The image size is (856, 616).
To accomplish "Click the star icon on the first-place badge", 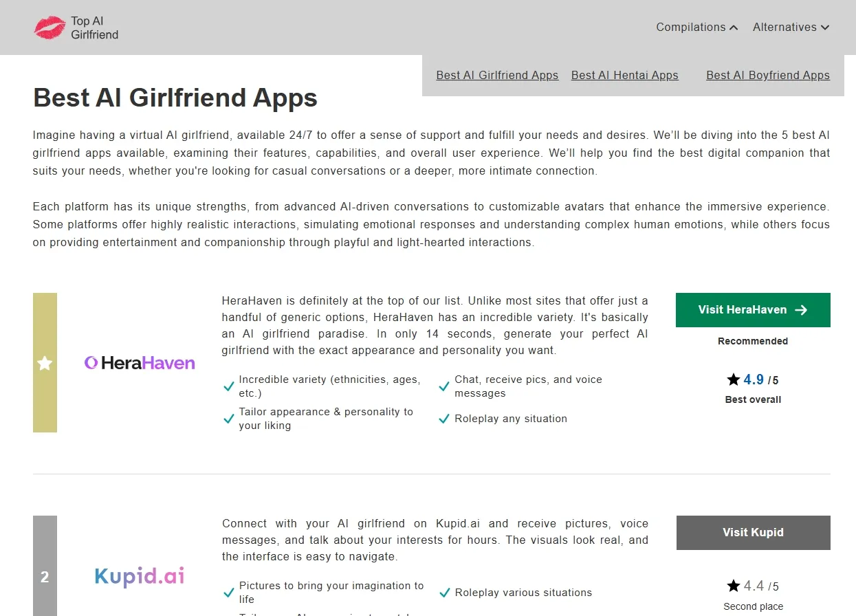I will pyautogui.click(x=45, y=362).
